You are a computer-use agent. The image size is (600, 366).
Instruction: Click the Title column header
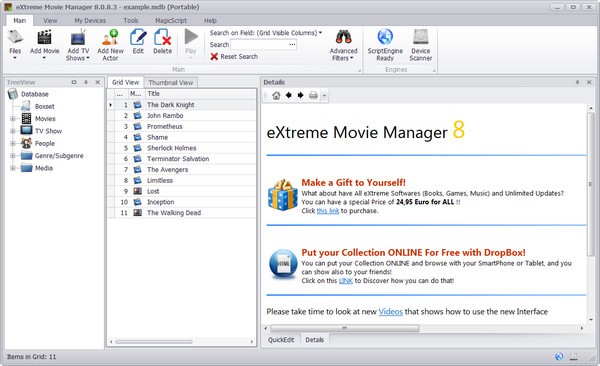pos(200,94)
